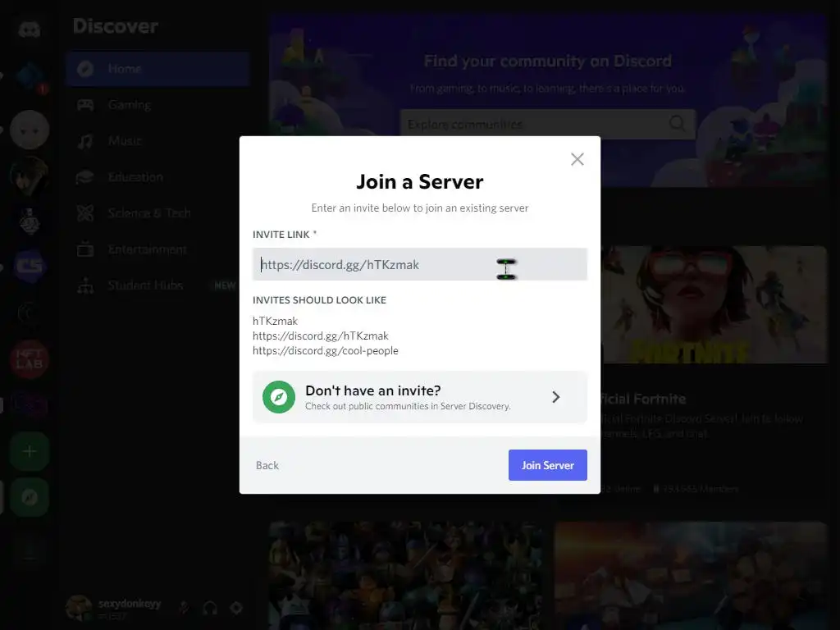
Task: Select Science & Tech category
Action: (x=158, y=213)
